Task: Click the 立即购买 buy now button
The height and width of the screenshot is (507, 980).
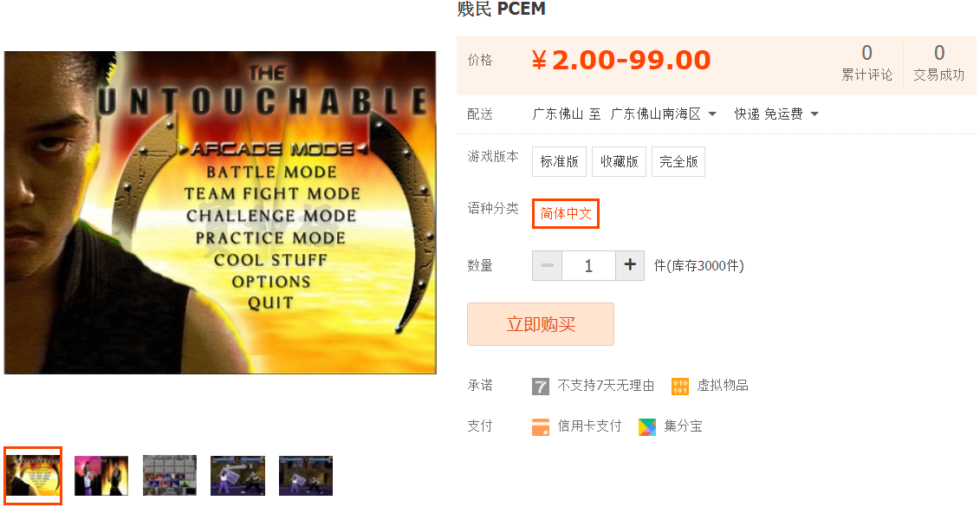Action: coord(541,324)
